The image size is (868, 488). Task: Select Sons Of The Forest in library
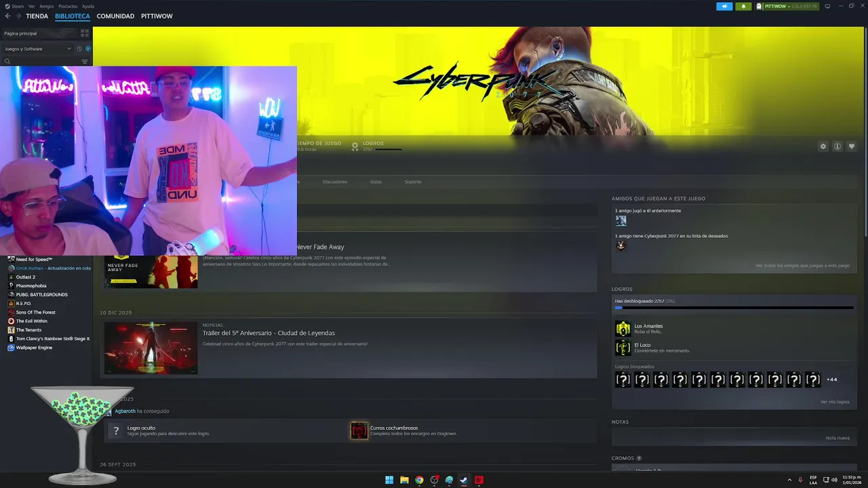pos(36,312)
